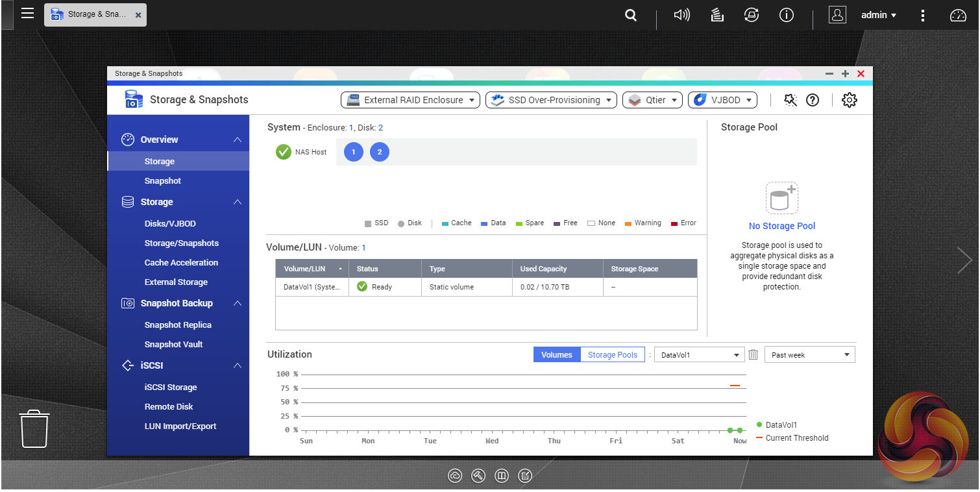
Task: Open the volume notification icon
Action: (x=681, y=15)
